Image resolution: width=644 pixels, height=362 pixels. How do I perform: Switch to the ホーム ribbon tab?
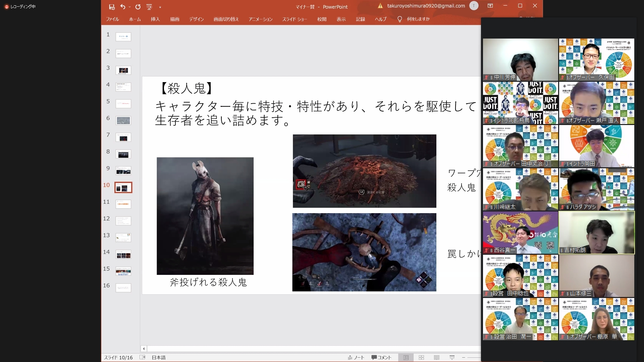pos(135,19)
